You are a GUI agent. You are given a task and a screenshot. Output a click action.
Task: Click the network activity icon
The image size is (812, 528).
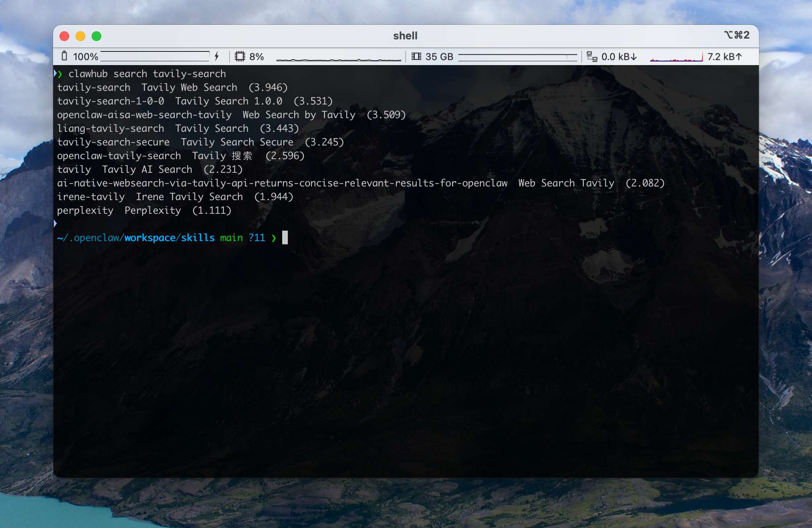point(592,57)
